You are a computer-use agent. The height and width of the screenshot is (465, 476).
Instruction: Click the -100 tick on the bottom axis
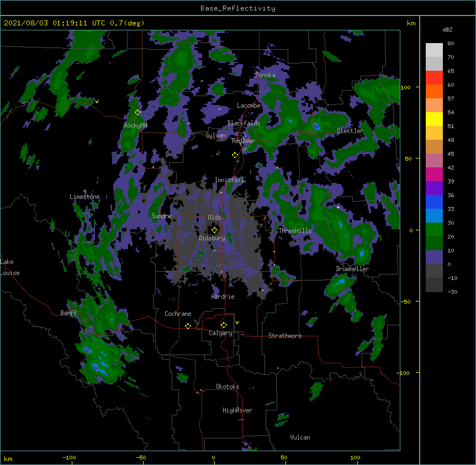point(69,457)
